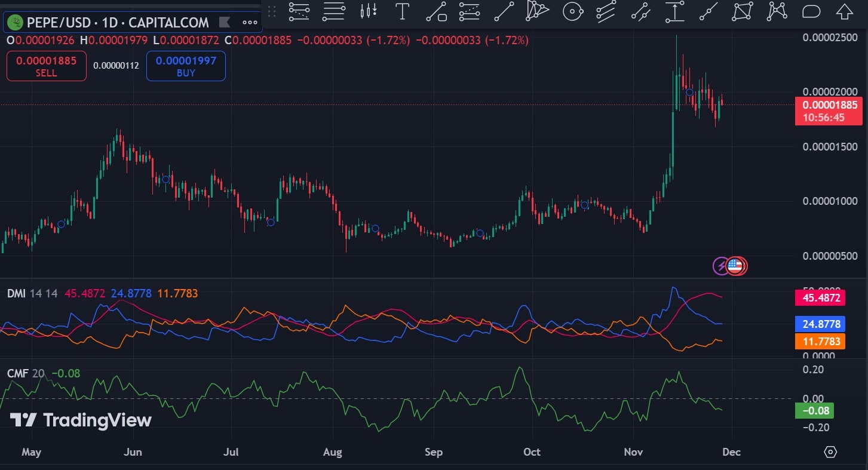The width and height of the screenshot is (868, 470).
Task: Click the red current price label 0.00001885
Action: point(828,105)
